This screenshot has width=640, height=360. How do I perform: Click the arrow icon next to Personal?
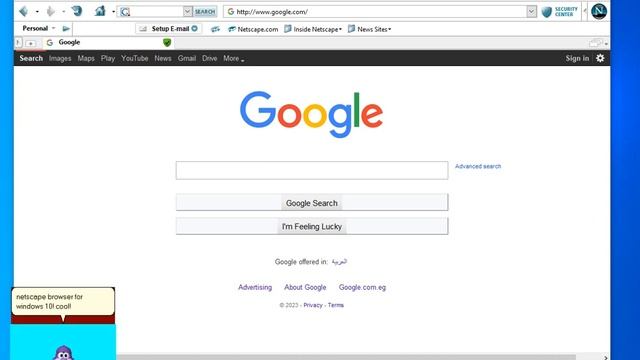tap(66, 29)
